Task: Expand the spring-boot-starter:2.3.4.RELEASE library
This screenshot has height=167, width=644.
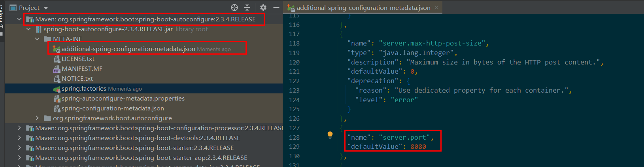Action: 19,148
